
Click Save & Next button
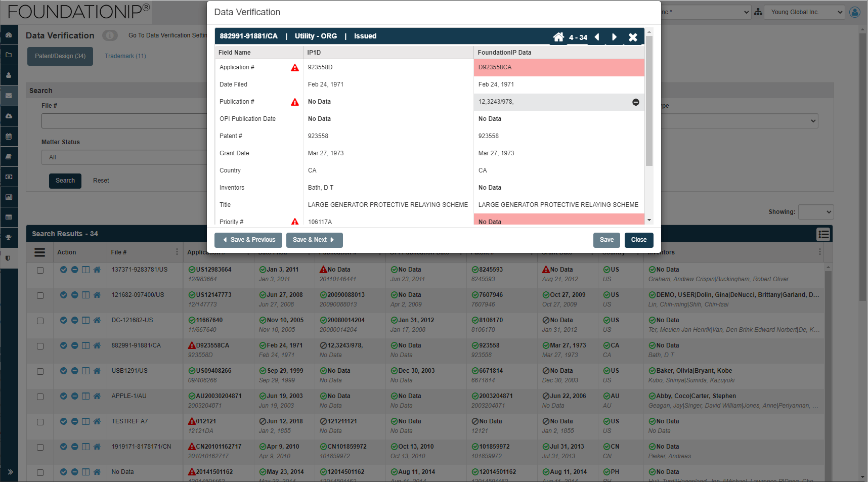click(314, 240)
